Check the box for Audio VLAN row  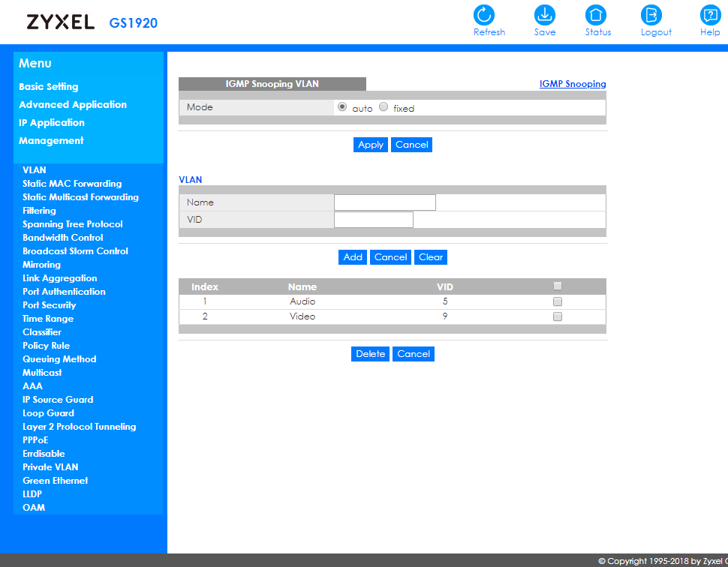tap(557, 301)
